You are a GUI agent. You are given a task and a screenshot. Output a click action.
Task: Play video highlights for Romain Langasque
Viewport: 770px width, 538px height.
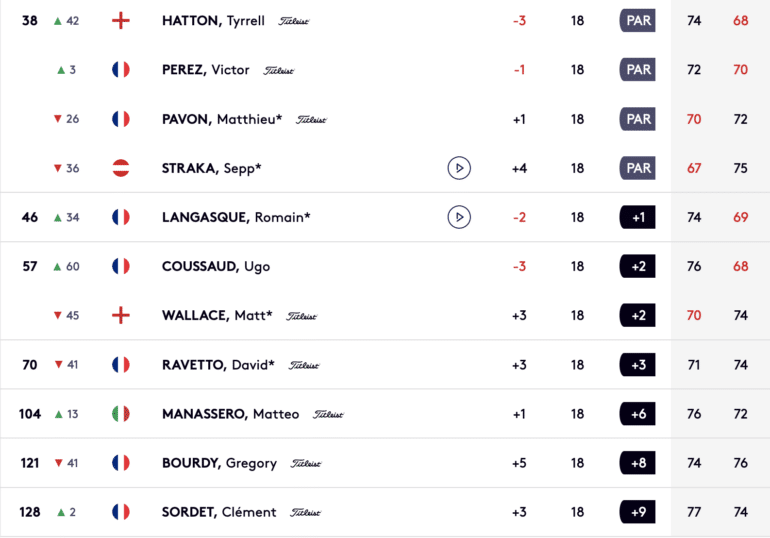pyautogui.click(x=459, y=217)
